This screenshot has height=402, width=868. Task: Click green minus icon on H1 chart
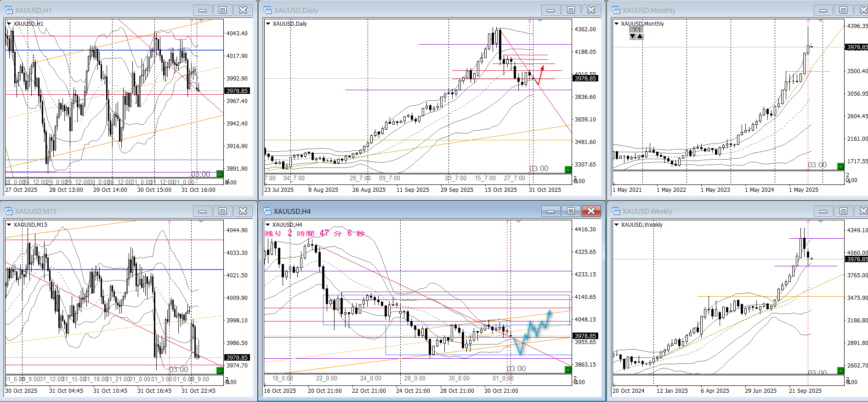[220, 174]
